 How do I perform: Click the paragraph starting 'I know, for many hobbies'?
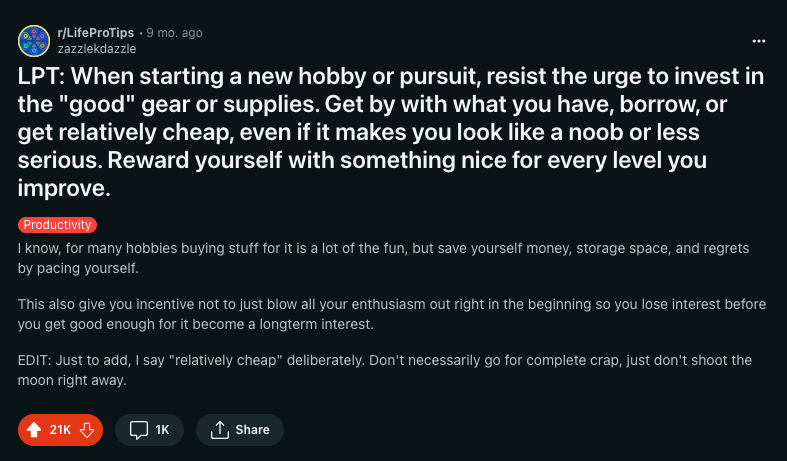pyautogui.click(x=383, y=258)
